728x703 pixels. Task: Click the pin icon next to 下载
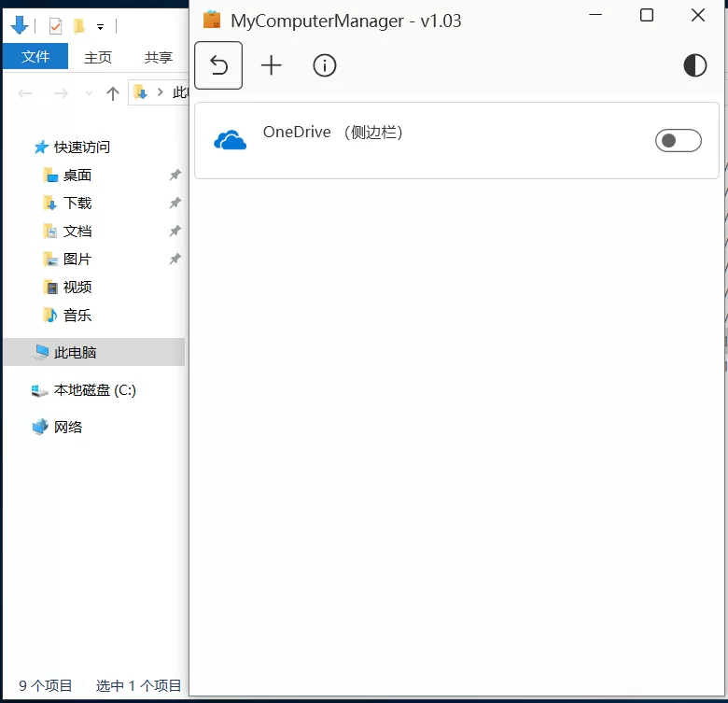tap(175, 203)
